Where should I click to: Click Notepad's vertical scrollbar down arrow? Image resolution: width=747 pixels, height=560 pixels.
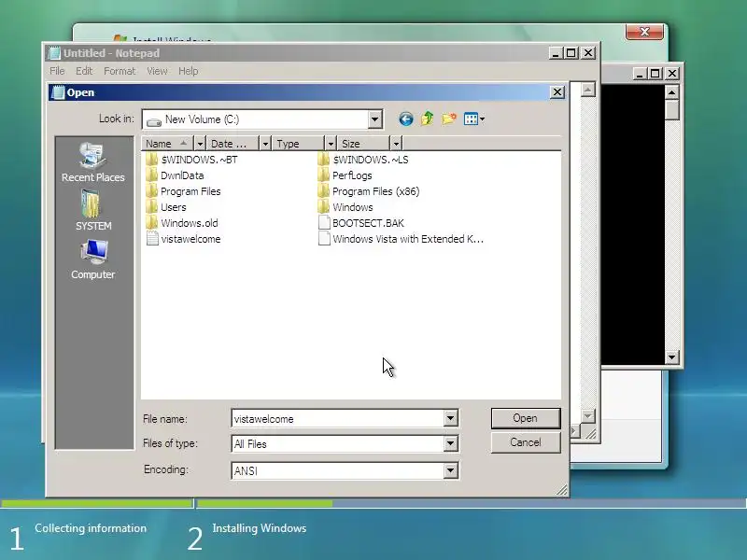pos(588,416)
